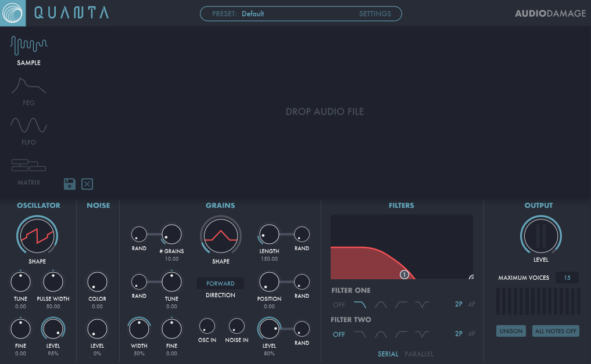Click the Noise Color knob

97,282
